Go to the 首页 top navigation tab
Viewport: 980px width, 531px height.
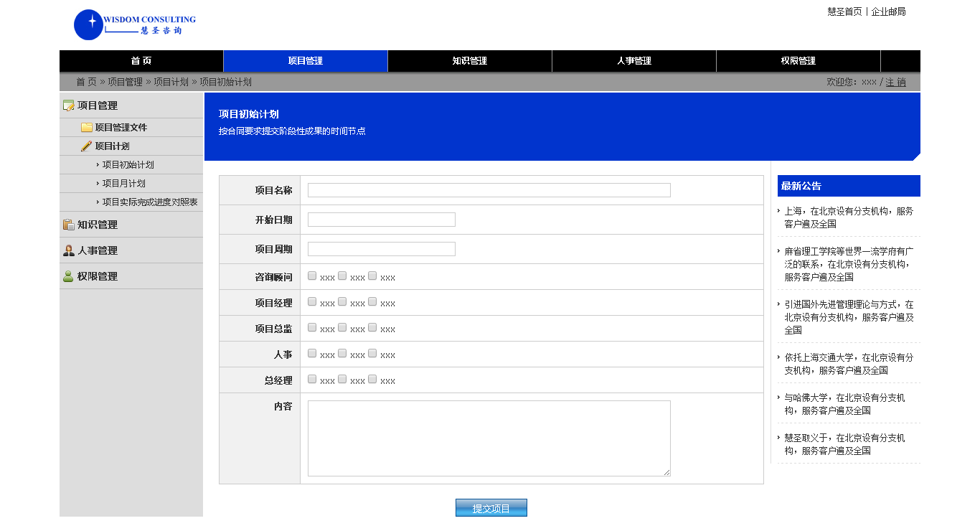(x=141, y=61)
